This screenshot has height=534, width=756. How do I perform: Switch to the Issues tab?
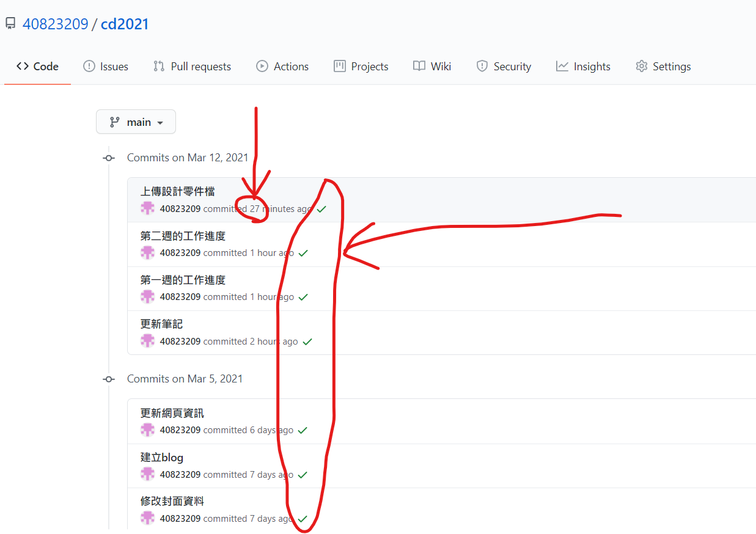point(106,67)
